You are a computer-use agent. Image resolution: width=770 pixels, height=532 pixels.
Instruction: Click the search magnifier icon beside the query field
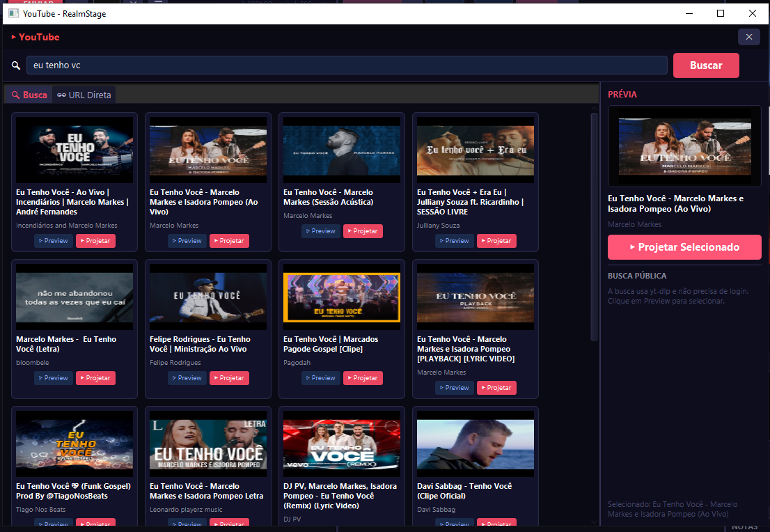tap(16, 65)
